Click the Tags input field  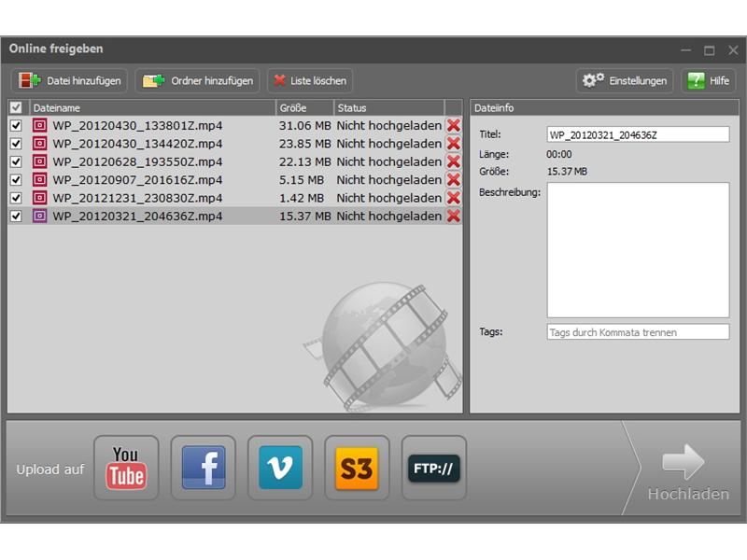coord(638,332)
